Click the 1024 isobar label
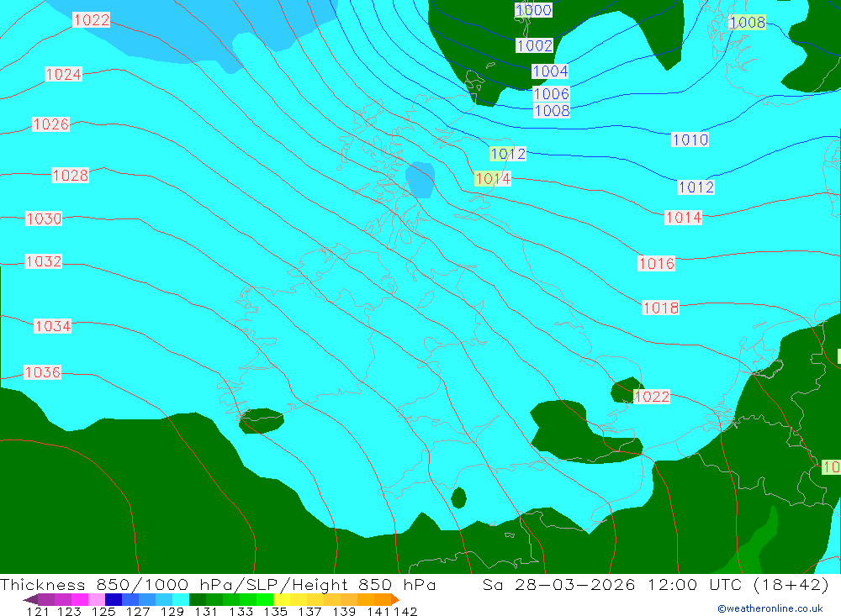 click(63, 74)
